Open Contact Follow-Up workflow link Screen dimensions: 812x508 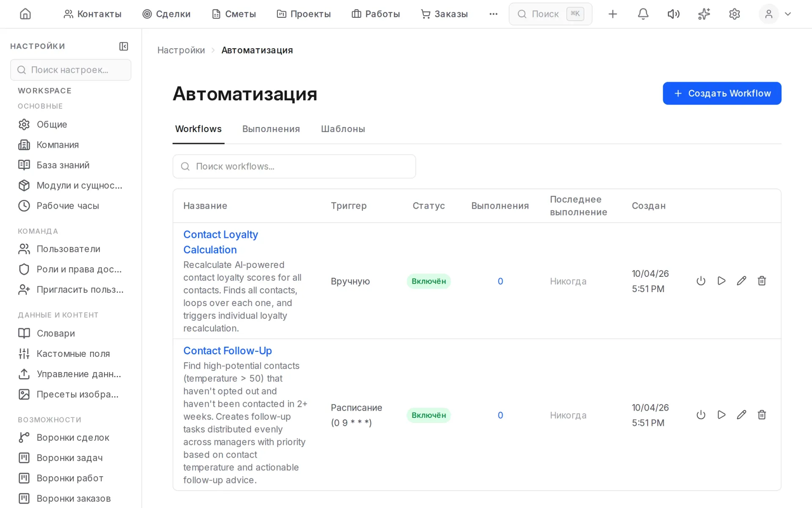[228, 351]
